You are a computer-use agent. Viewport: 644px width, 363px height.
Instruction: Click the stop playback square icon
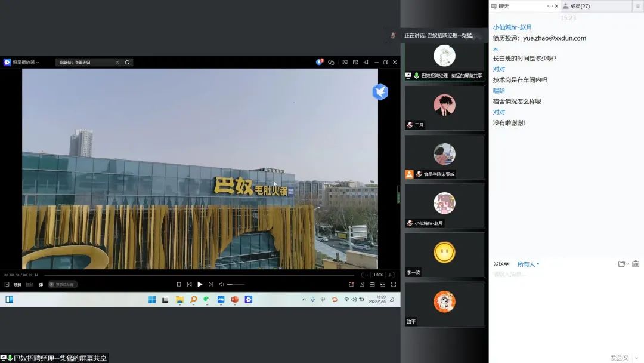[179, 284]
